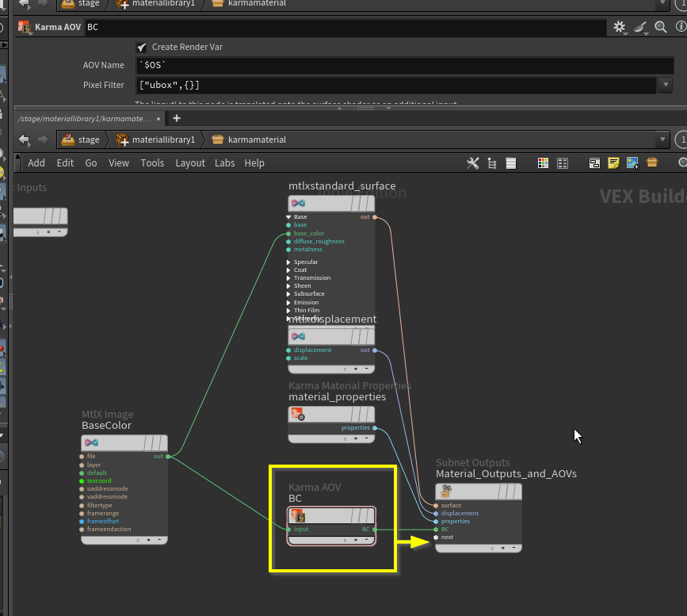Toggle the Create Render Var checkbox
Image resolution: width=687 pixels, height=616 pixels.
[x=141, y=48]
